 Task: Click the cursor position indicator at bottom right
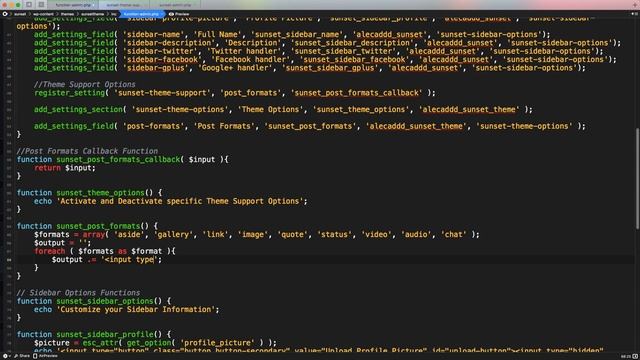(x=625, y=356)
